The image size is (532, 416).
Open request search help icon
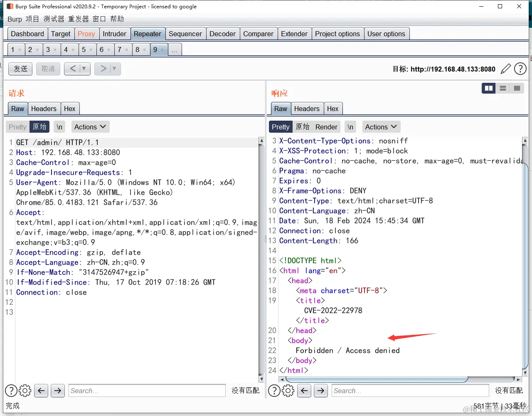coord(11,391)
